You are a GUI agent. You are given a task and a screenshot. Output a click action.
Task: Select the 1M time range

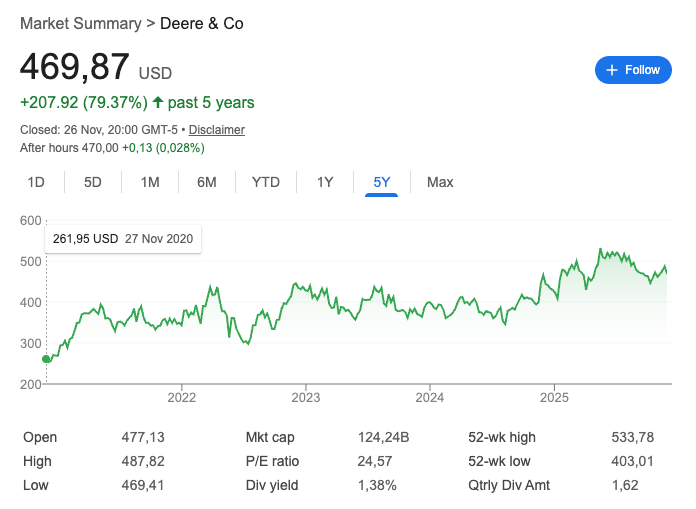[x=150, y=182]
